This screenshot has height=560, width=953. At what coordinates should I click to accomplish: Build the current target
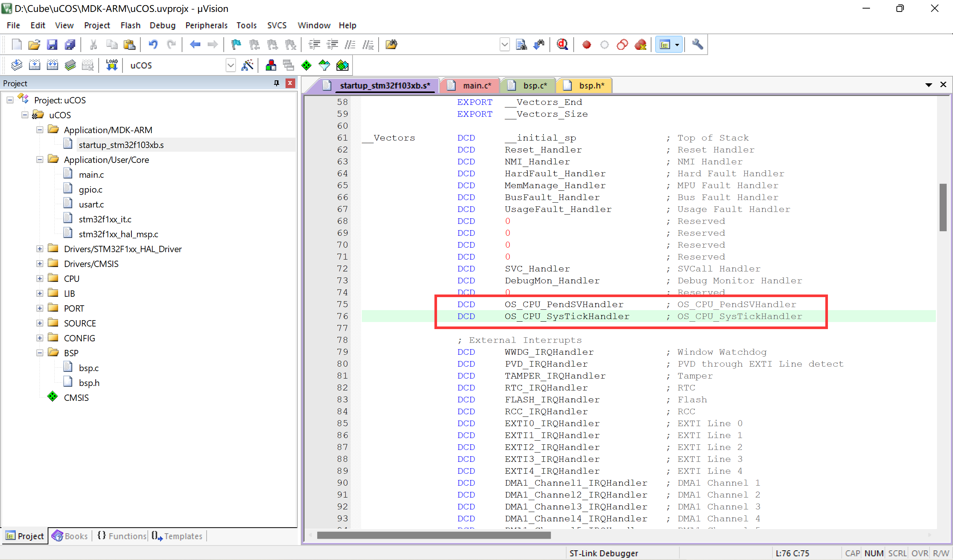(x=34, y=65)
